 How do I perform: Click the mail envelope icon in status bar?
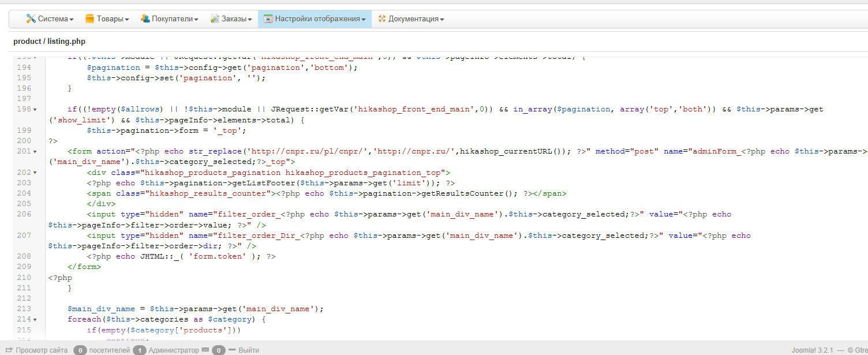(x=204, y=350)
